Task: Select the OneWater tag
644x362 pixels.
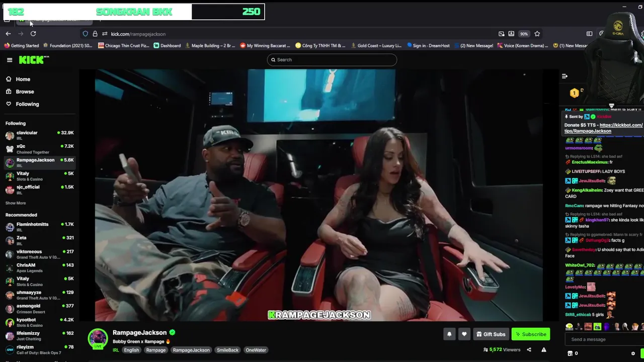Action: 256,350
